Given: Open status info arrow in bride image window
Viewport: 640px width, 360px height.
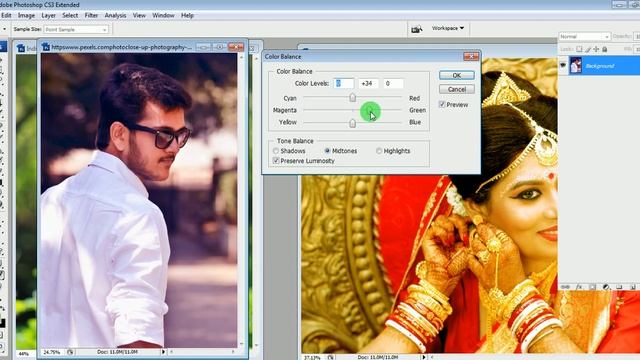Looking at the screenshot, I should coord(424,358).
